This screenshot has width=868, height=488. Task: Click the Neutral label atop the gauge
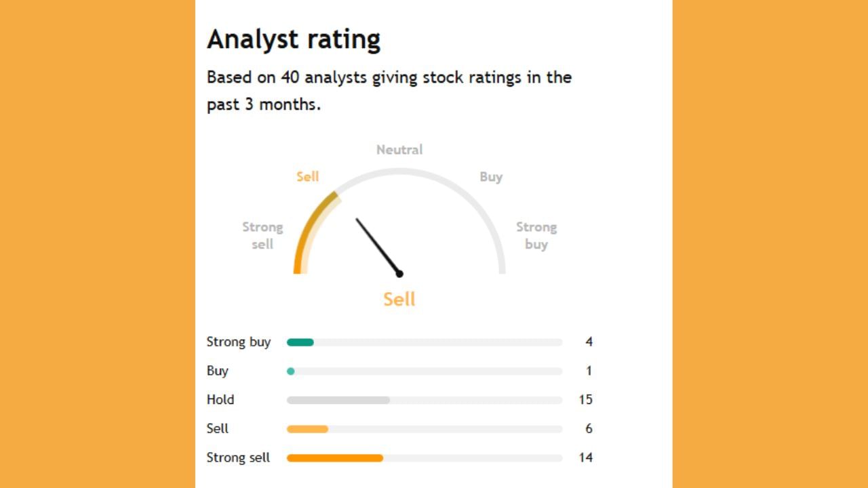pyautogui.click(x=399, y=150)
